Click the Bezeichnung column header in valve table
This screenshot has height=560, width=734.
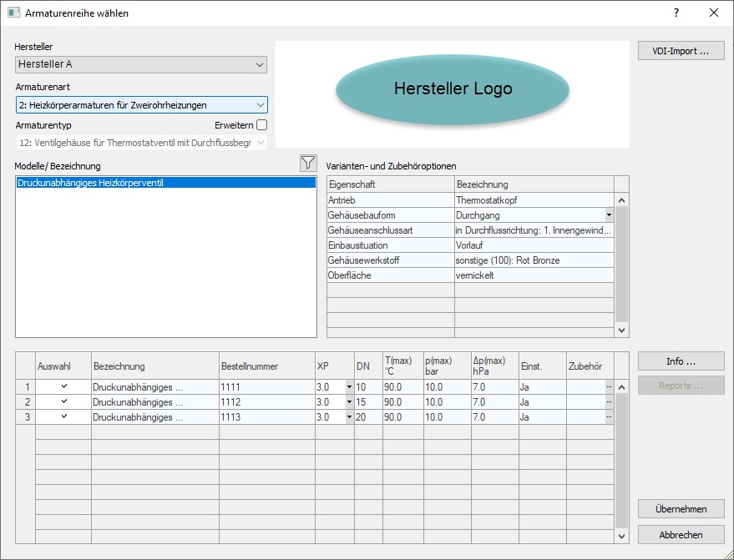(155, 366)
